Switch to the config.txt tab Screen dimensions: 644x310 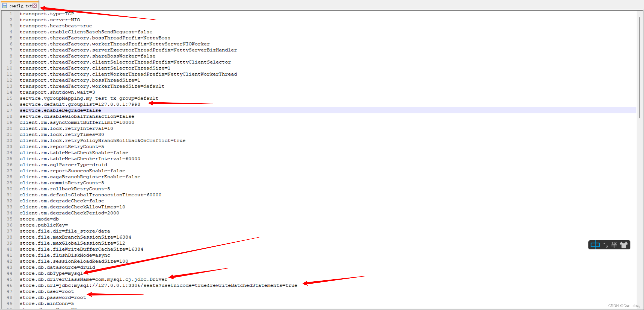pos(20,6)
